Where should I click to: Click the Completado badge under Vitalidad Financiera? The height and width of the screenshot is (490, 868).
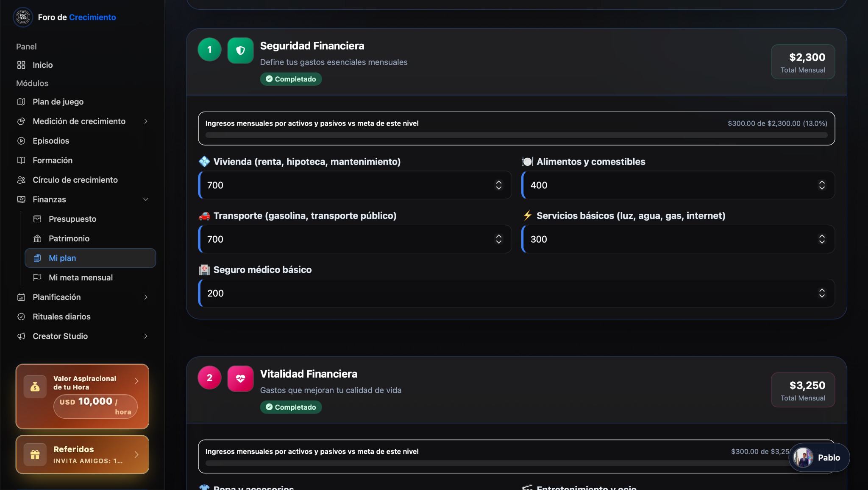point(291,407)
